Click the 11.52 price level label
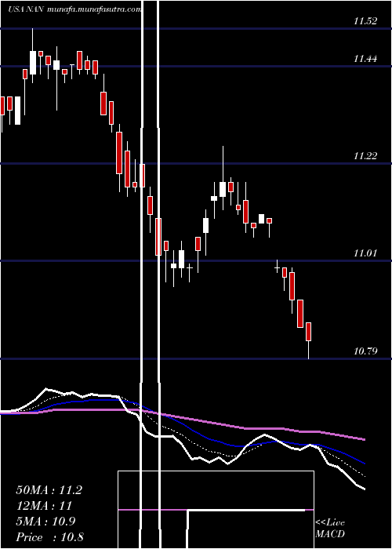The height and width of the screenshot is (549, 392). click(365, 21)
